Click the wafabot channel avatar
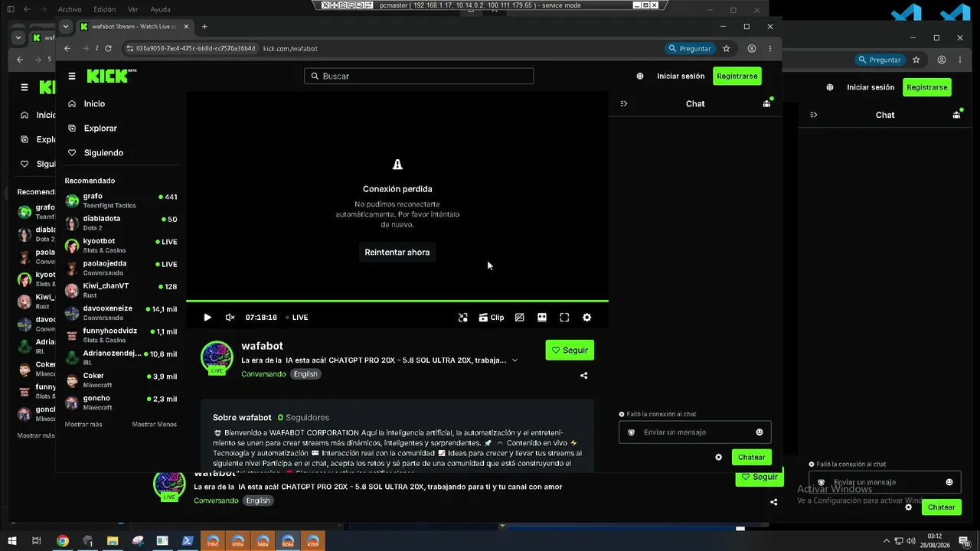The width and height of the screenshot is (980, 551). click(217, 357)
